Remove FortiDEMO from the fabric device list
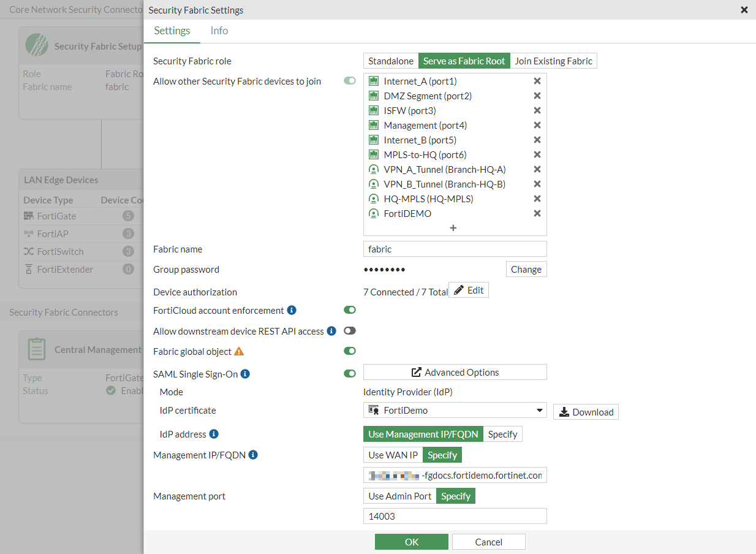Image resolution: width=756 pixels, height=554 pixels. point(537,213)
